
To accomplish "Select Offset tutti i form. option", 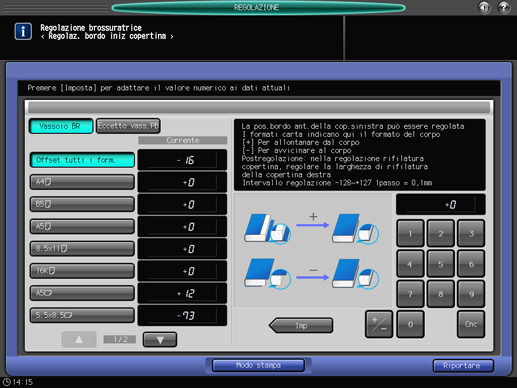I will tap(82, 160).
